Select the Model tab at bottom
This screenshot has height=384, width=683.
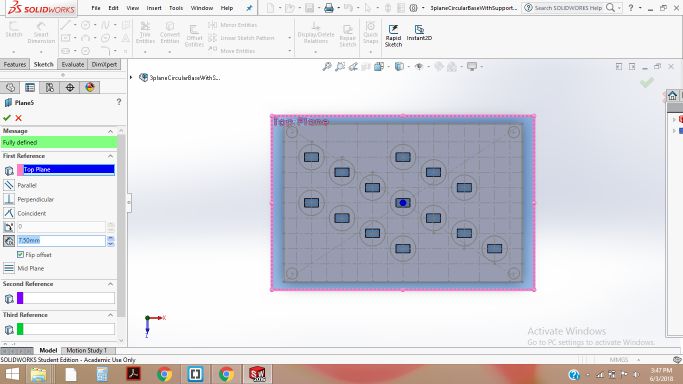(48, 350)
